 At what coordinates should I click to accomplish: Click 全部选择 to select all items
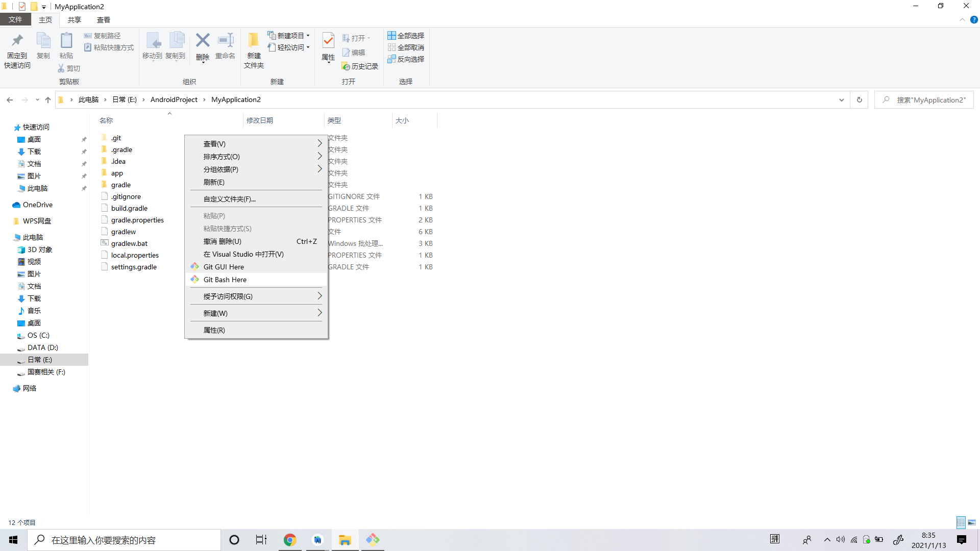click(x=406, y=35)
